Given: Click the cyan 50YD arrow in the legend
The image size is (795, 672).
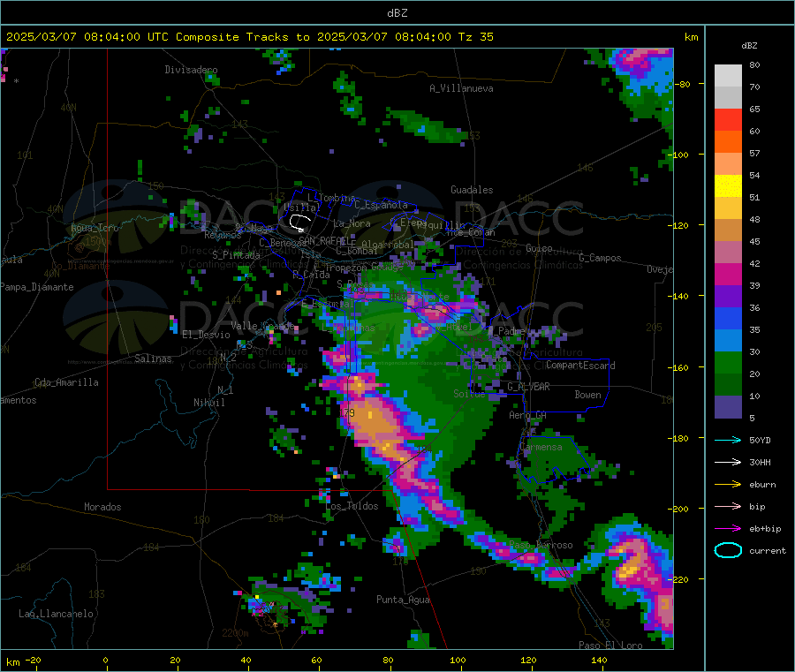Looking at the screenshot, I should 728,440.
